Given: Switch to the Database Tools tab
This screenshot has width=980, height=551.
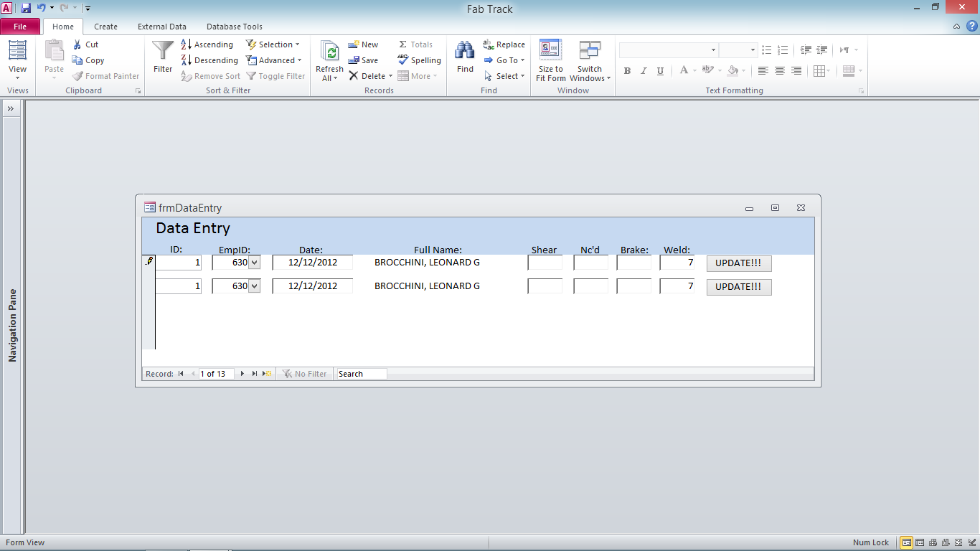Looking at the screenshot, I should (x=235, y=27).
